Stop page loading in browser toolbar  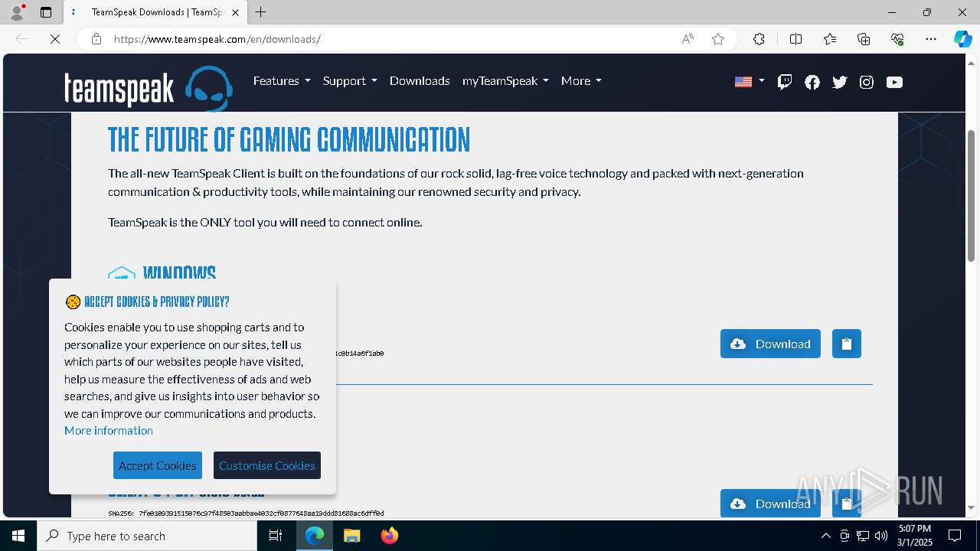[55, 39]
